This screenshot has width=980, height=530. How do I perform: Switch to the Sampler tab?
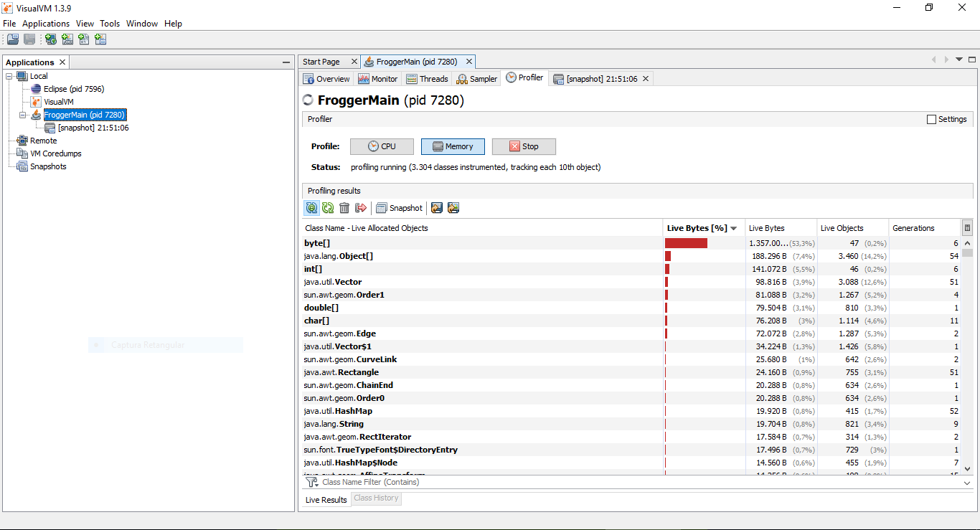[477, 79]
